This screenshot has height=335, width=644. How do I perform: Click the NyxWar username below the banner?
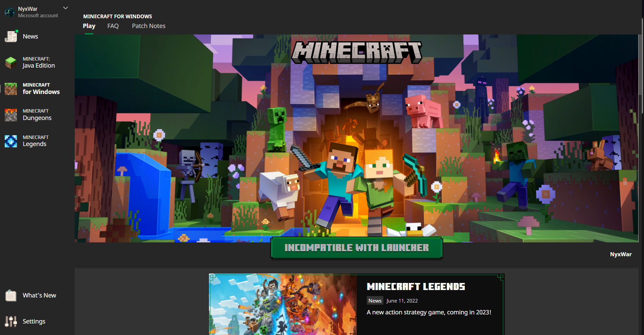[621, 254]
